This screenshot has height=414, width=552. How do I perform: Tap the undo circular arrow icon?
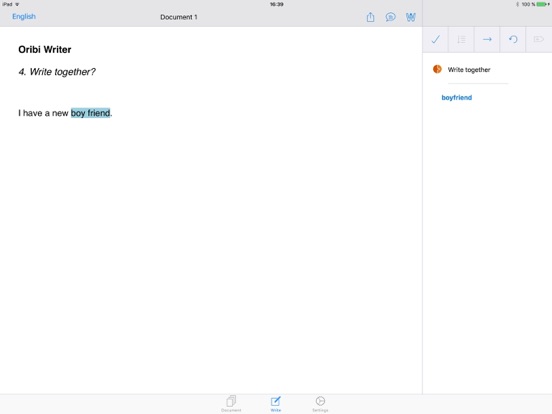[x=513, y=39]
